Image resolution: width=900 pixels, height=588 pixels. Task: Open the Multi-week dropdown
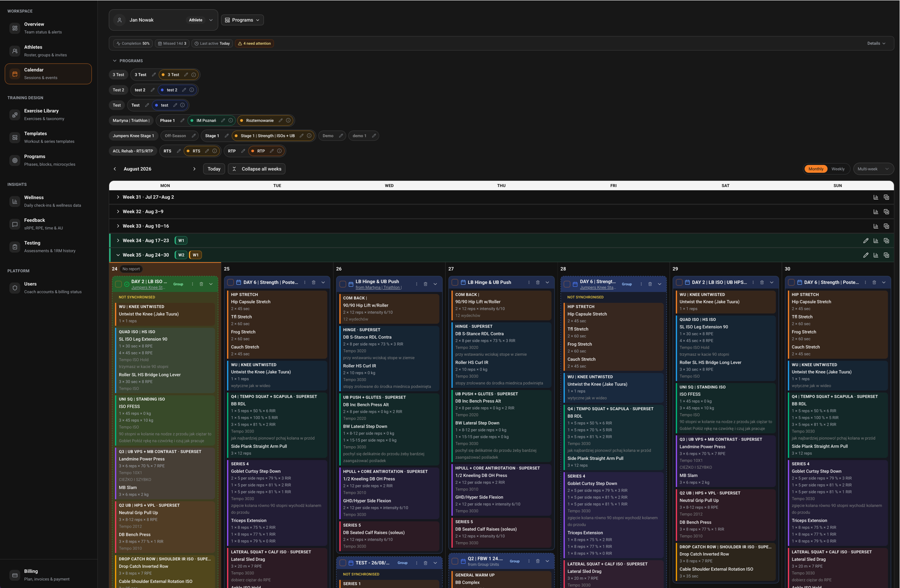tap(873, 169)
